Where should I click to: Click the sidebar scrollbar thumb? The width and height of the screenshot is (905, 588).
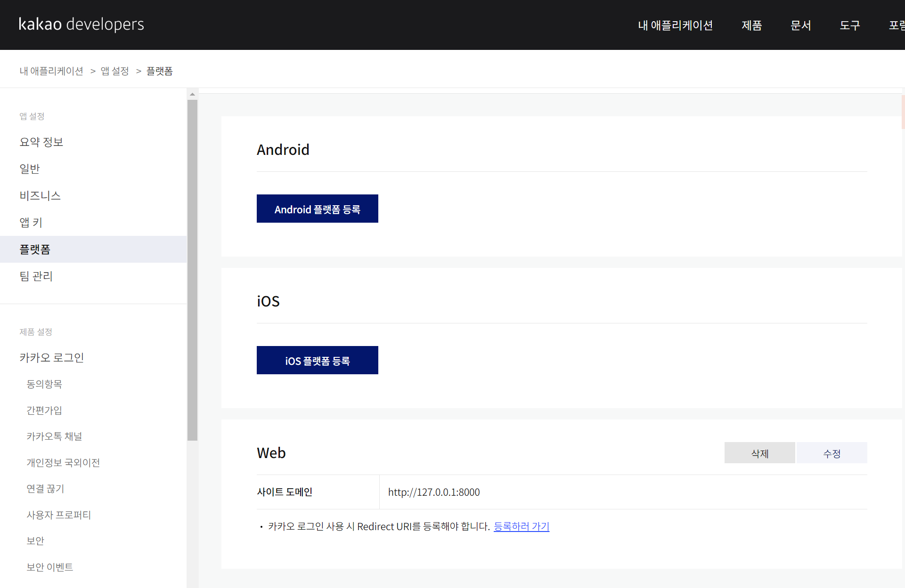[x=192, y=270]
